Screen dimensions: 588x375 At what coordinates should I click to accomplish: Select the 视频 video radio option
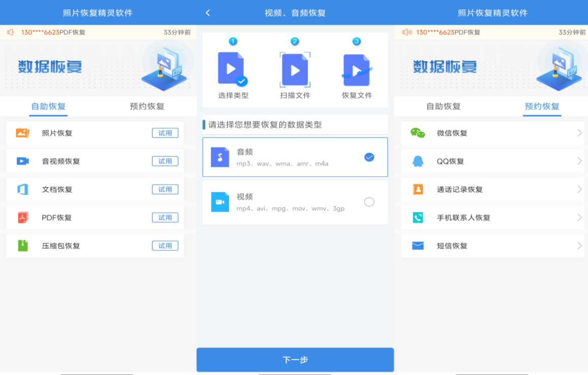369,202
